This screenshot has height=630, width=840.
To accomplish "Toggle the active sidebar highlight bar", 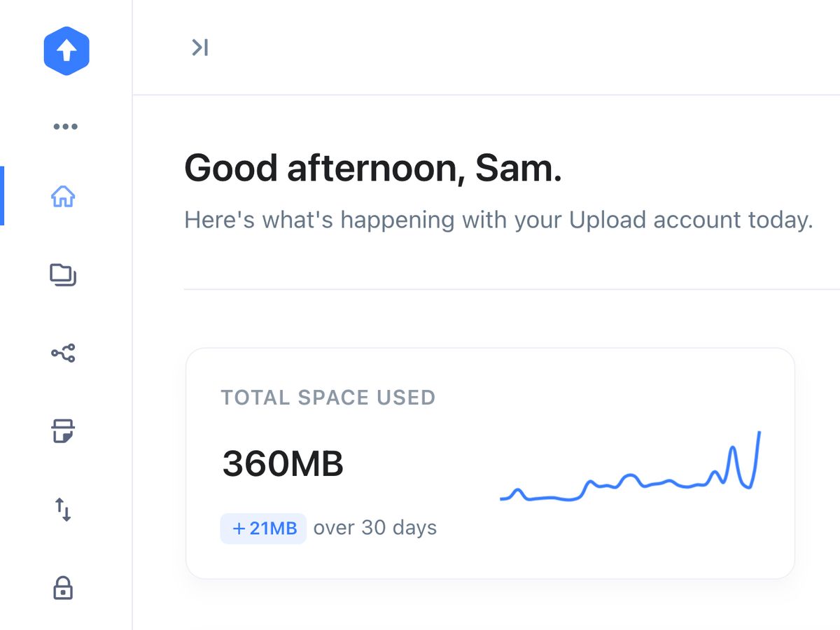I will [x=3, y=197].
